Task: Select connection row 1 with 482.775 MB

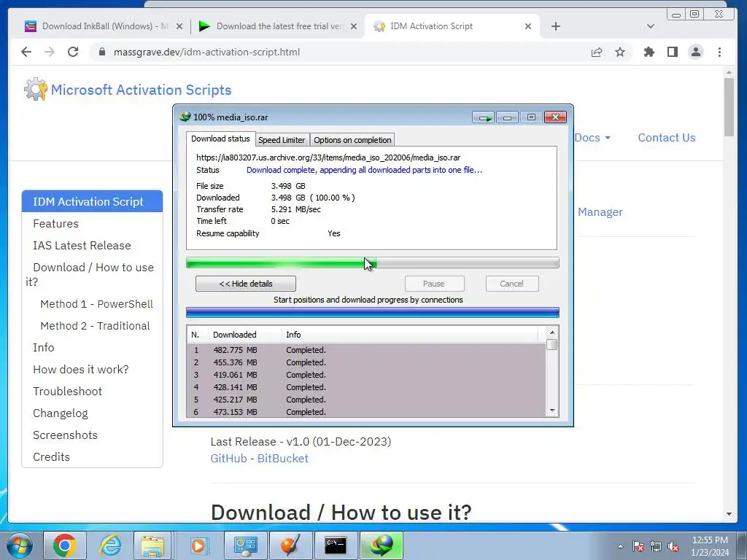Action: point(366,350)
